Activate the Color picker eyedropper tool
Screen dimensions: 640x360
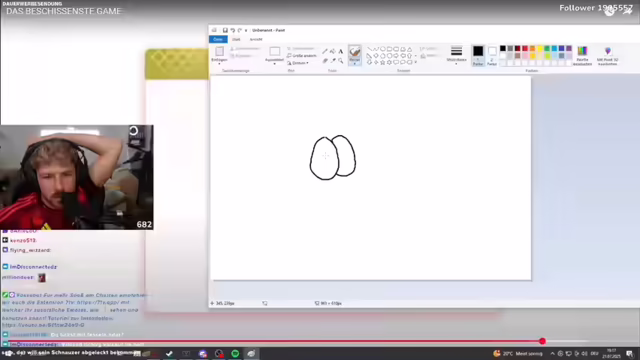(333, 61)
